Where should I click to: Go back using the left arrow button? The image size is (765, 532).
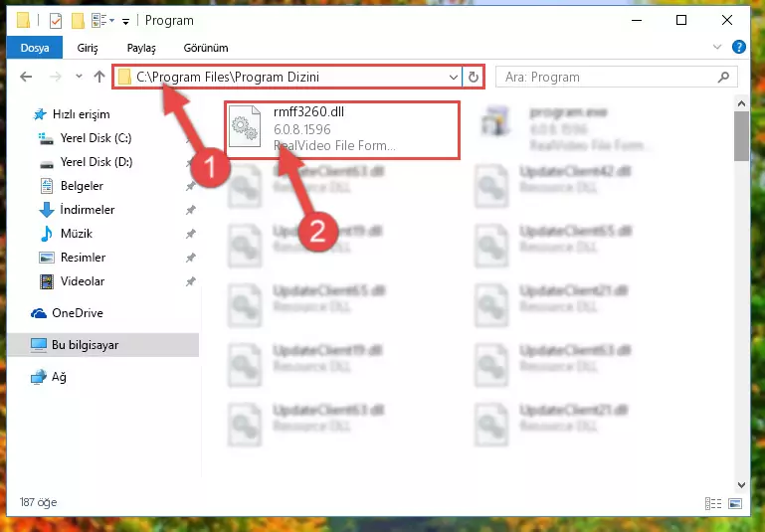pyautogui.click(x=26, y=77)
